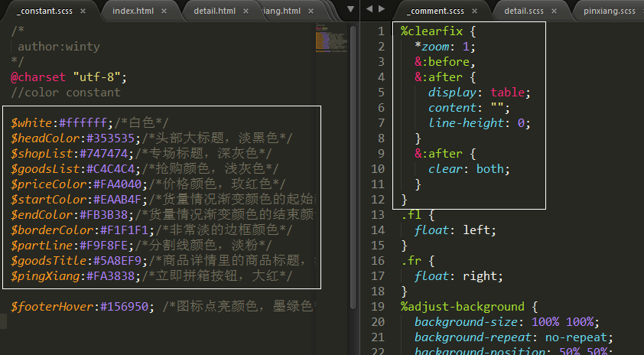Click the left pane vertical scrollbar

tap(353, 167)
